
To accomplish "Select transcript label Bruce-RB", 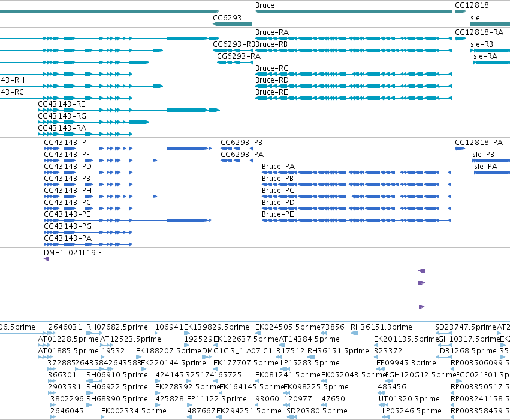I will 271,44.
